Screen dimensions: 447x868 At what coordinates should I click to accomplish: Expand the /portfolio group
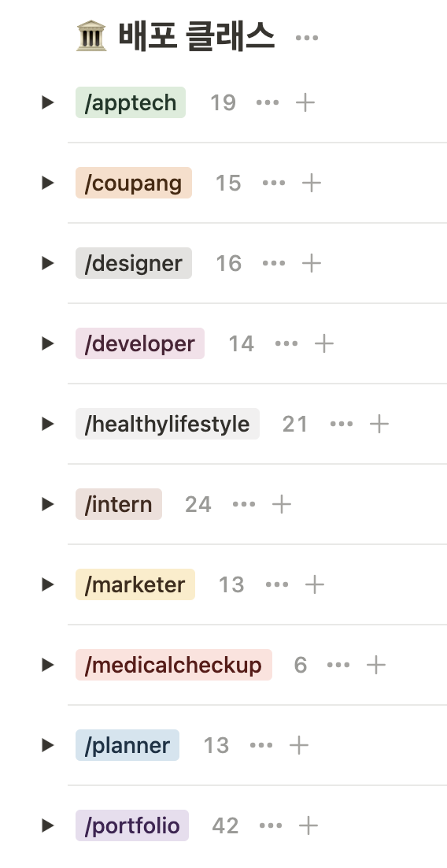tap(47, 826)
